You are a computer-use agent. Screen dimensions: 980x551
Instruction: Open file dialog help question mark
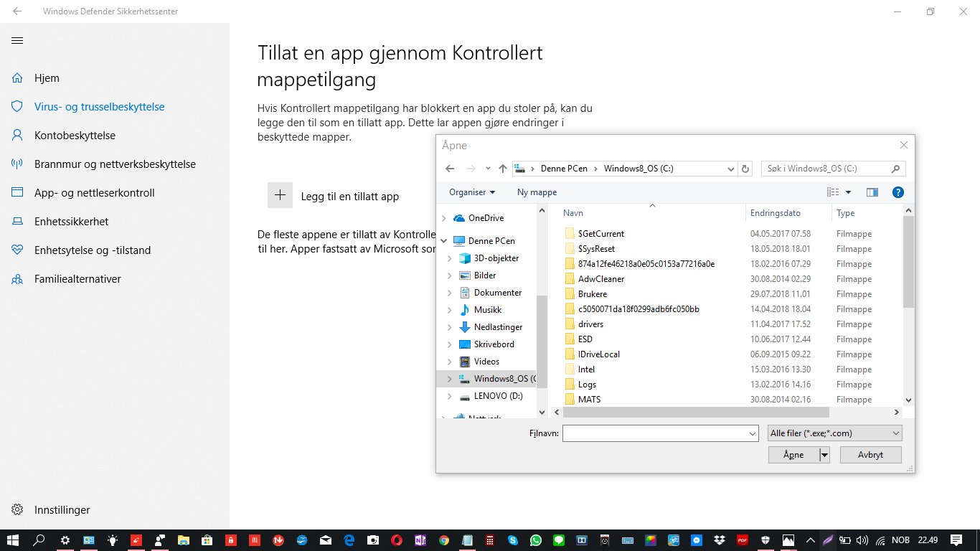pyautogui.click(x=897, y=192)
